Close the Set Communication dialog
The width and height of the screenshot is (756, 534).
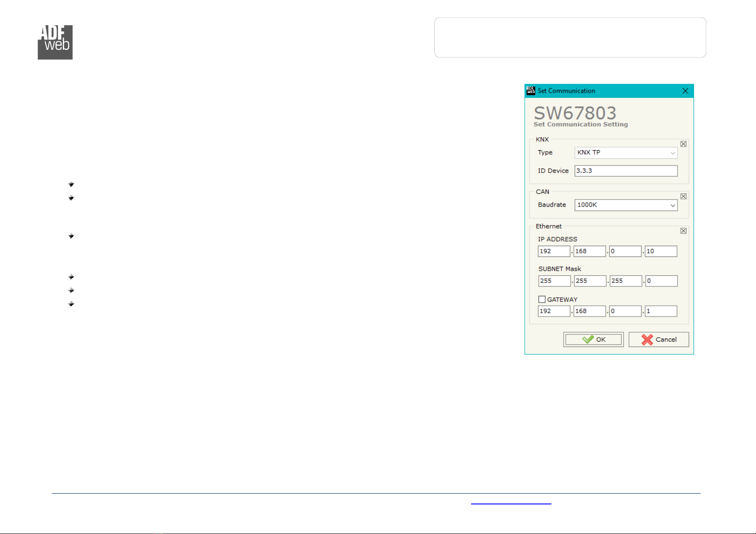(685, 91)
